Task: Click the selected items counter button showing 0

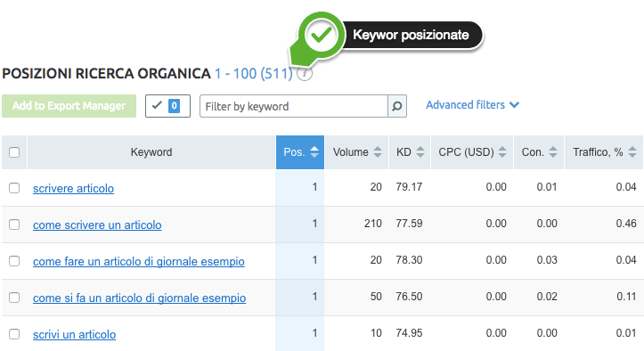Action: click(x=167, y=106)
